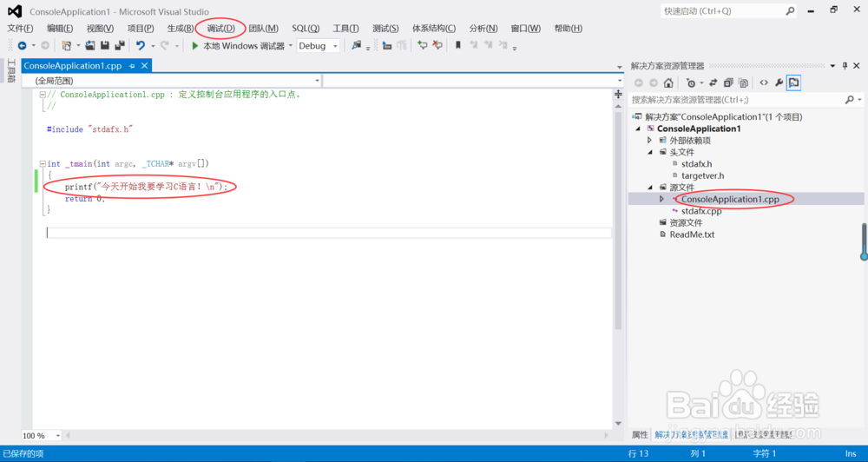This screenshot has width=868, height=462.
Task: Click the Solution Explorer search magnifier icon
Action: (849, 100)
